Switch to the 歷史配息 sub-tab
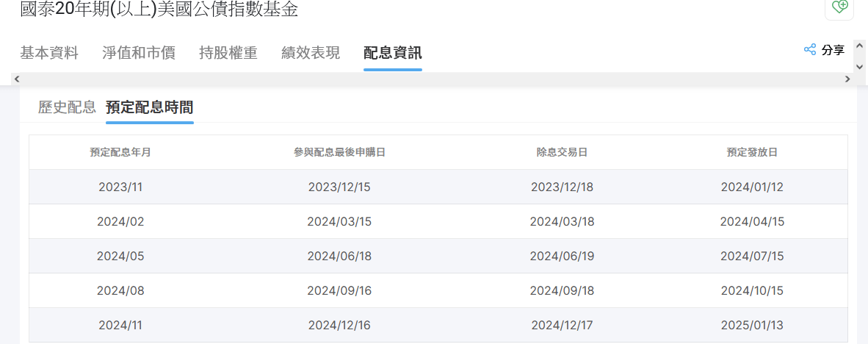Image resolution: width=868 pixels, height=344 pixels. click(67, 107)
